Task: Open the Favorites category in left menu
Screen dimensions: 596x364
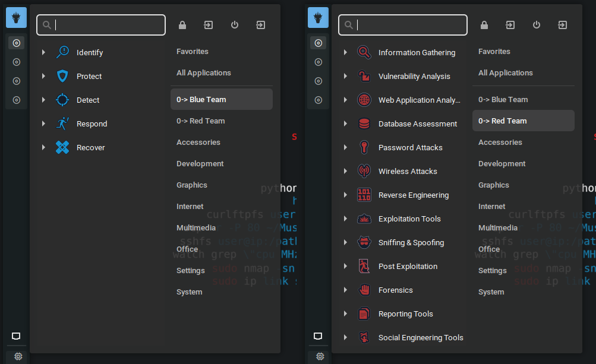Action: [x=192, y=52]
